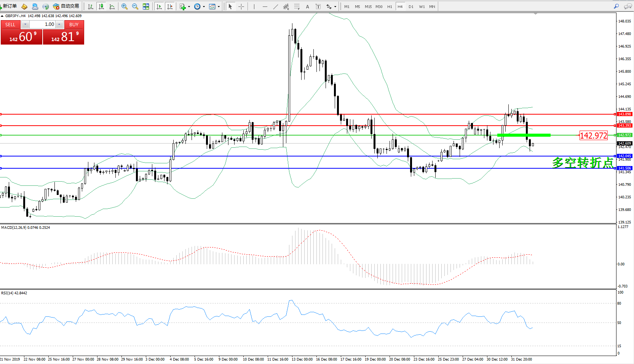This screenshot has width=634, height=364.
Task: Zoom in on the chart
Action: pyautogui.click(x=125, y=6)
